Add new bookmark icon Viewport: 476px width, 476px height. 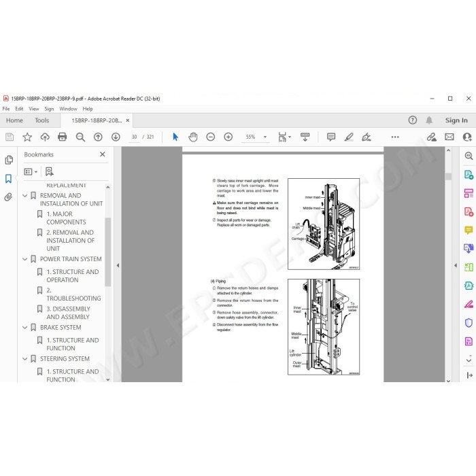coord(49,171)
